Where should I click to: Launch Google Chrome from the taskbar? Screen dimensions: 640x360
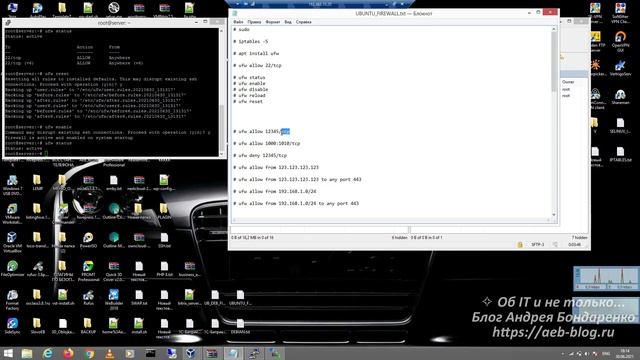tap(89, 353)
